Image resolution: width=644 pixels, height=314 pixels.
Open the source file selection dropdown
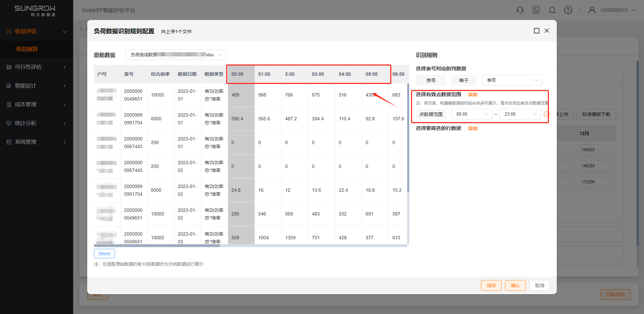coord(175,55)
